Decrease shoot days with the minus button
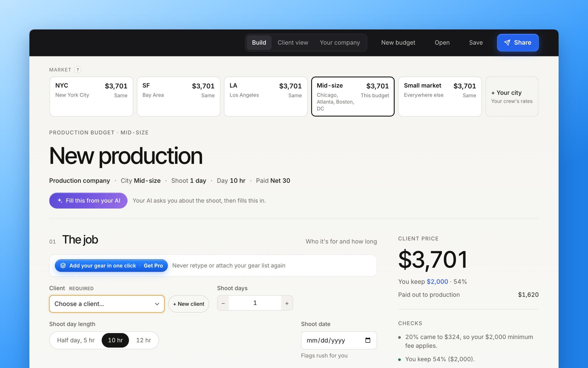Viewport: 588px width, 368px height. pos(223,303)
